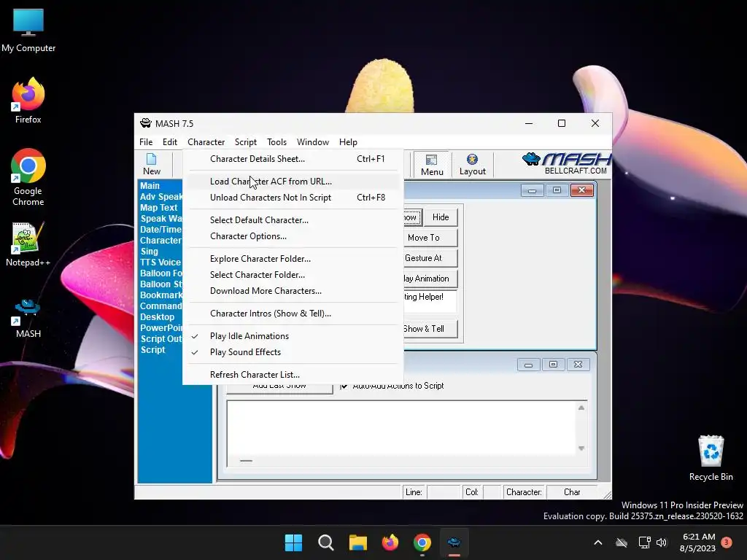Select Default Character menu entry

click(x=293, y=220)
